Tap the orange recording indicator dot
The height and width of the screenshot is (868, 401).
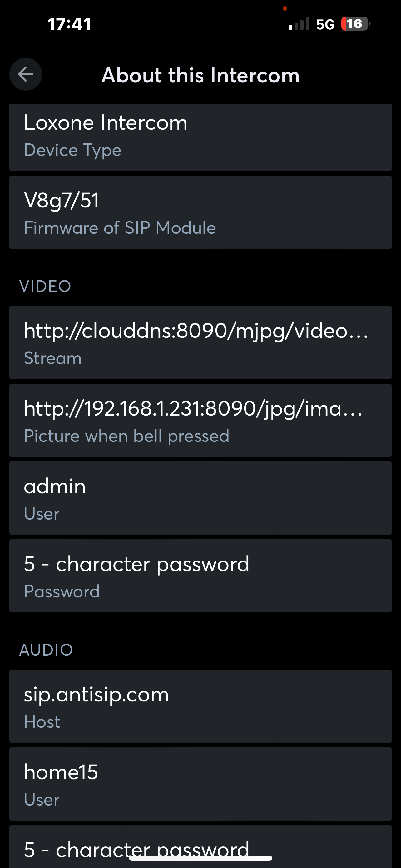[285, 8]
